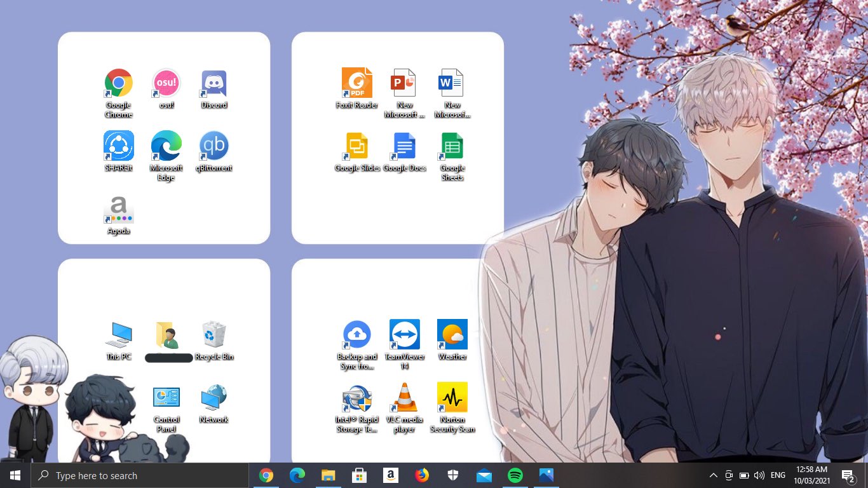Image resolution: width=868 pixels, height=488 pixels.
Task: Click the Agoda desktop shortcut
Action: [119, 215]
